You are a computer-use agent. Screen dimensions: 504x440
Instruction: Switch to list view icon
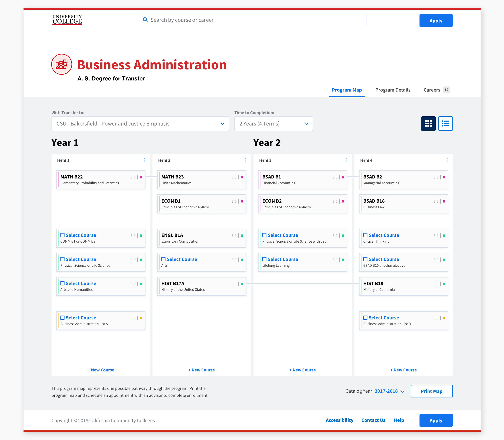pyautogui.click(x=445, y=124)
